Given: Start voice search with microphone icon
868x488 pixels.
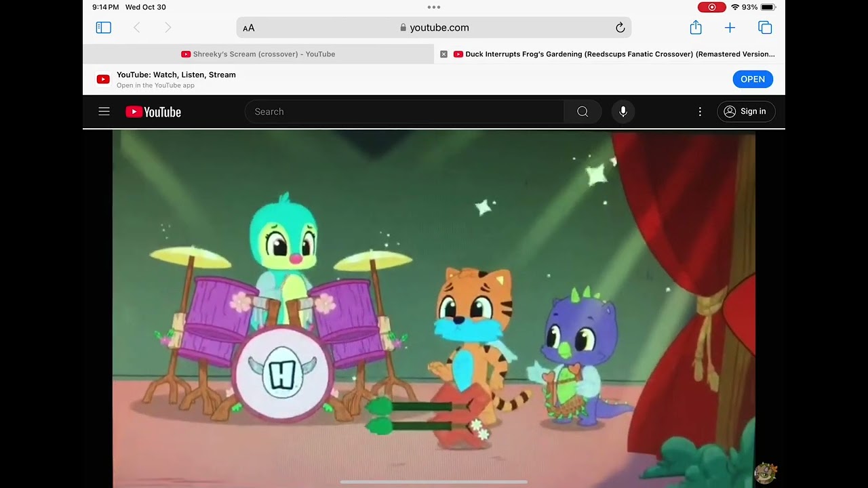Looking at the screenshot, I should point(623,112).
